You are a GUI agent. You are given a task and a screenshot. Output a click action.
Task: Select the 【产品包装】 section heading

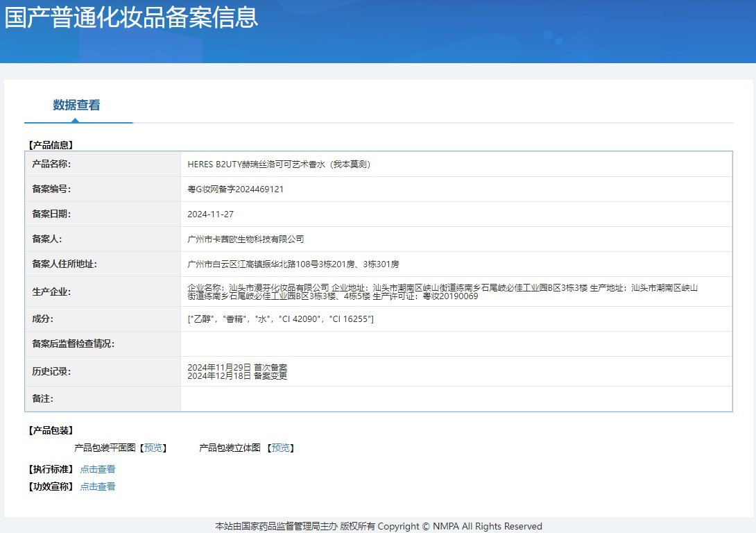(x=51, y=430)
